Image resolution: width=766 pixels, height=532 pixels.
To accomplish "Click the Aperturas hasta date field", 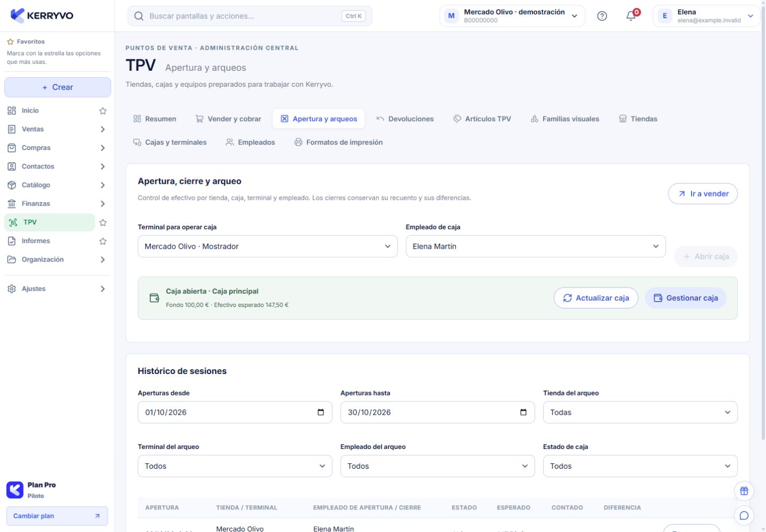I will click(438, 413).
